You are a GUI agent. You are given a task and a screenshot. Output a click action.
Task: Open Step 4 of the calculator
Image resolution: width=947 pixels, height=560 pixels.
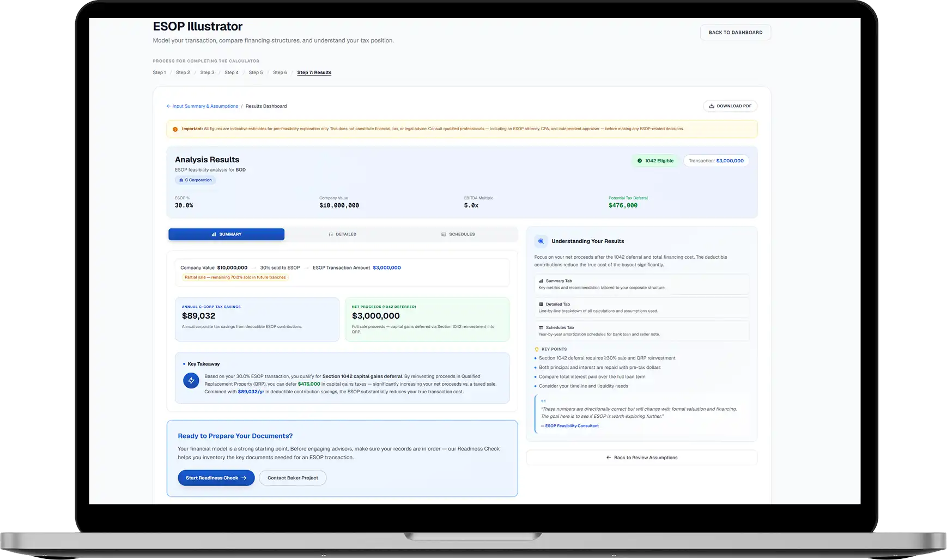point(232,72)
